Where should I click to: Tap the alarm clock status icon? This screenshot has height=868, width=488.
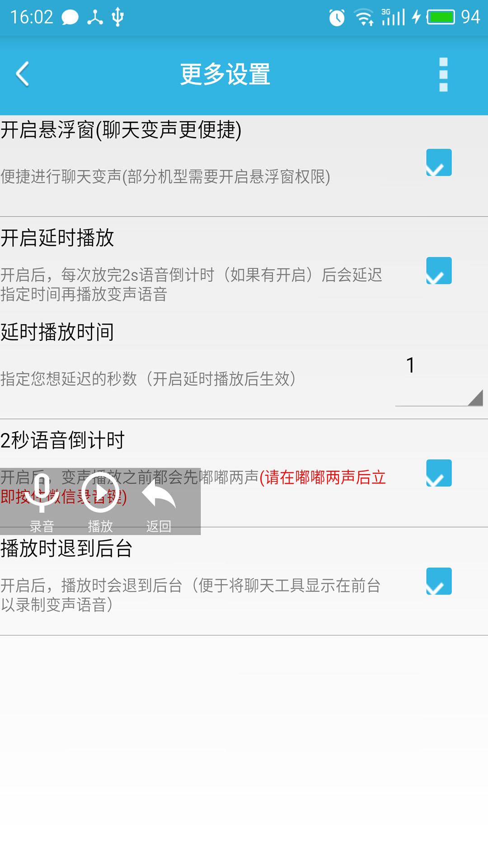point(337,18)
